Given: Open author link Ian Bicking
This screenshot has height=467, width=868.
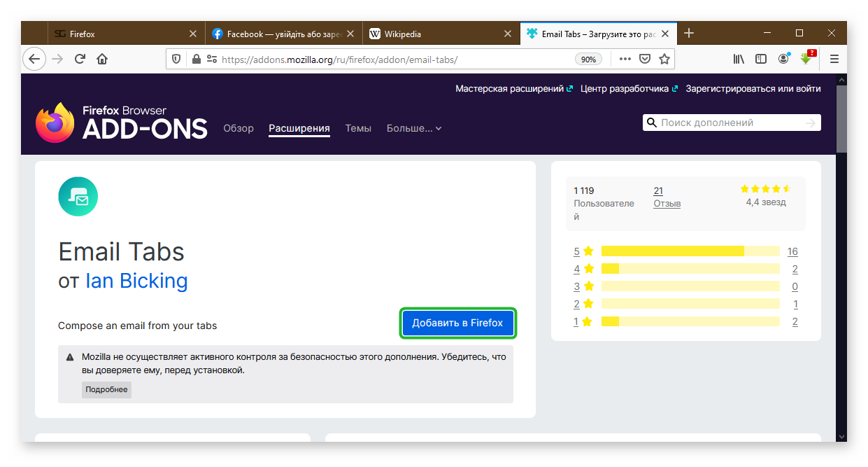Looking at the screenshot, I should (136, 281).
